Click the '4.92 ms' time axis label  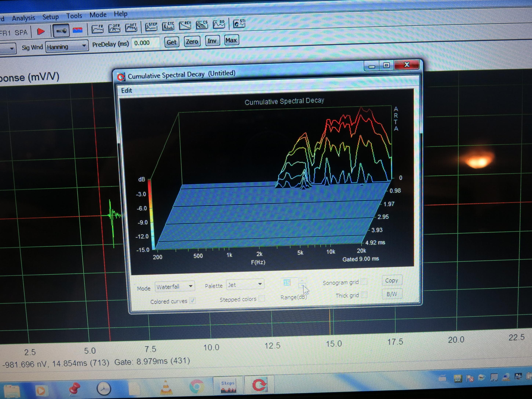pos(375,243)
